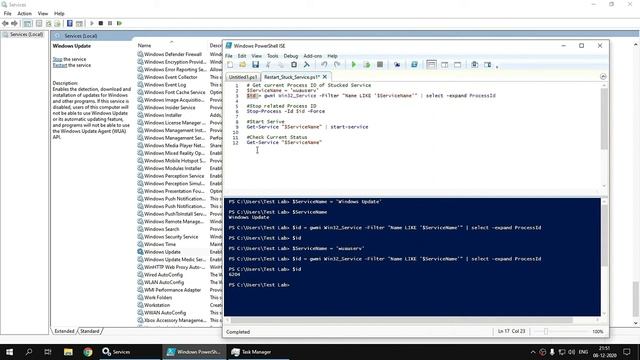Select Windows Installer service row
640x360 pixels.
(x=163, y=115)
